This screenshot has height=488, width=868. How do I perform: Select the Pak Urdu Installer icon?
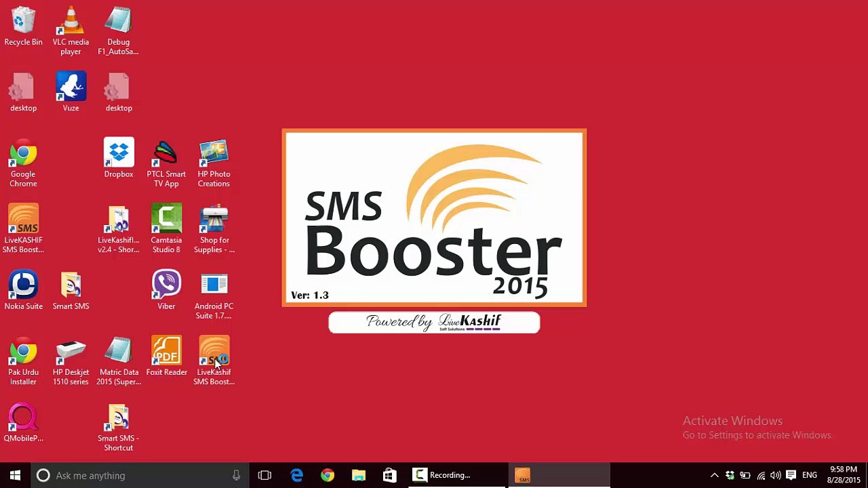tap(23, 361)
